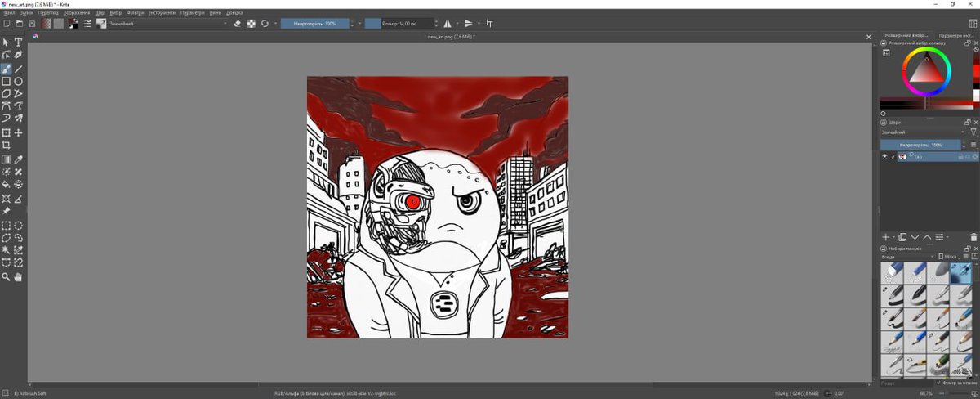
Task: Activate the Move tool
Action: pyautogui.click(x=18, y=132)
